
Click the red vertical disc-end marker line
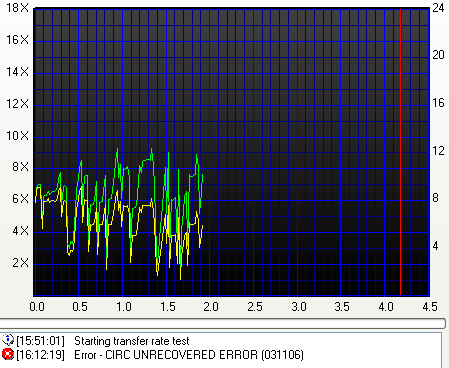tap(400, 152)
